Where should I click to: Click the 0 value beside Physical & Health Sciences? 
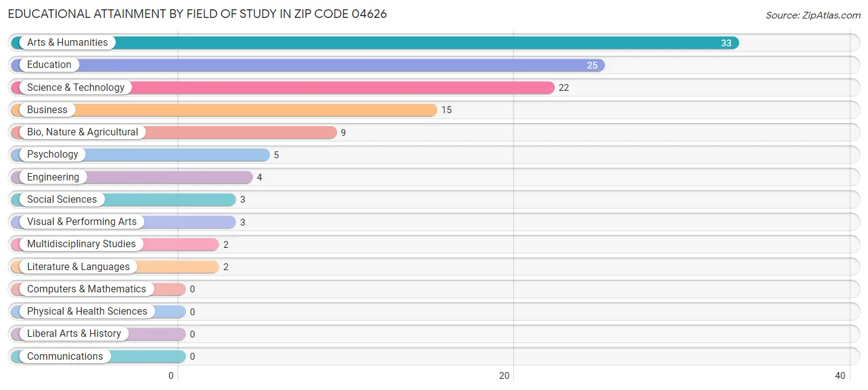193,312
